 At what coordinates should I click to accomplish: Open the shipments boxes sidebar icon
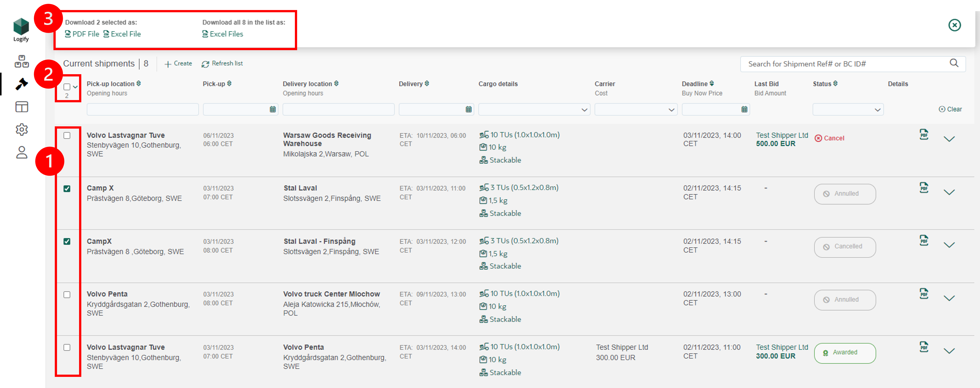coord(22,61)
